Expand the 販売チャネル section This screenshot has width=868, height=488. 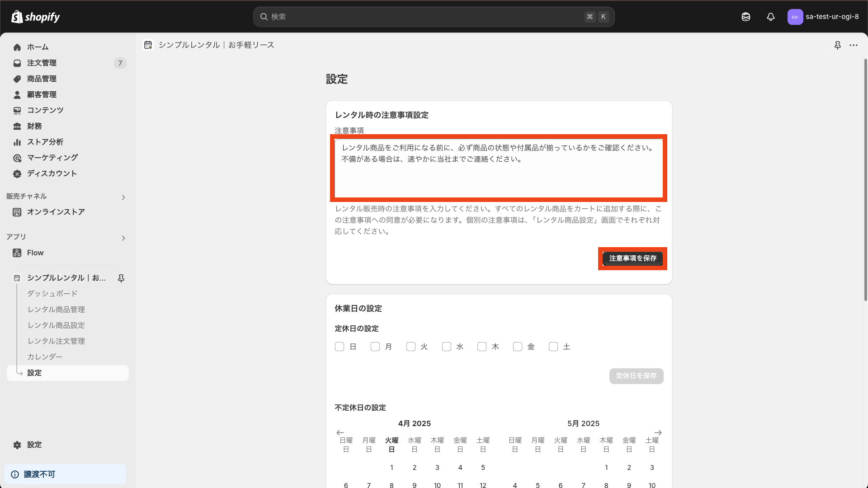123,197
